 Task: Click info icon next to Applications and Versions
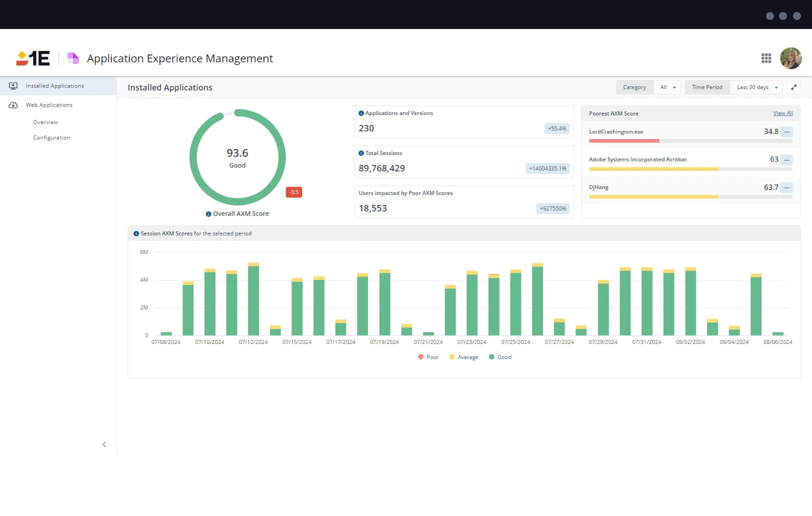361,113
